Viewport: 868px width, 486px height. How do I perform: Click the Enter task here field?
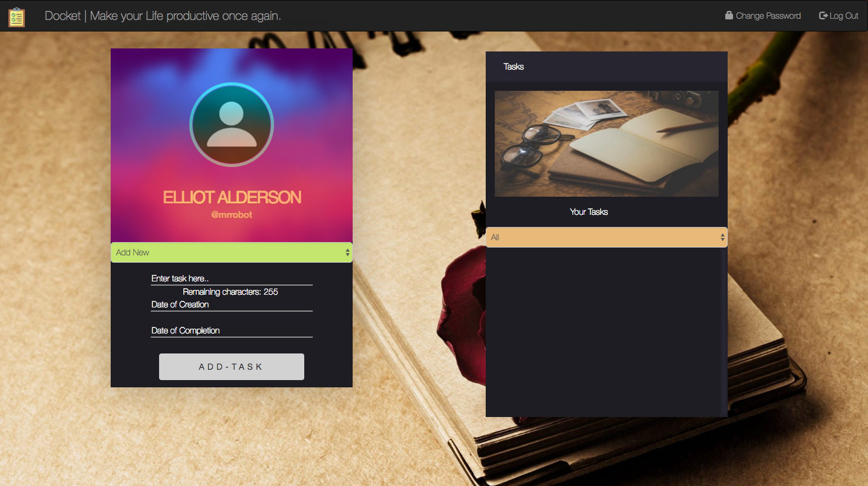click(x=232, y=278)
